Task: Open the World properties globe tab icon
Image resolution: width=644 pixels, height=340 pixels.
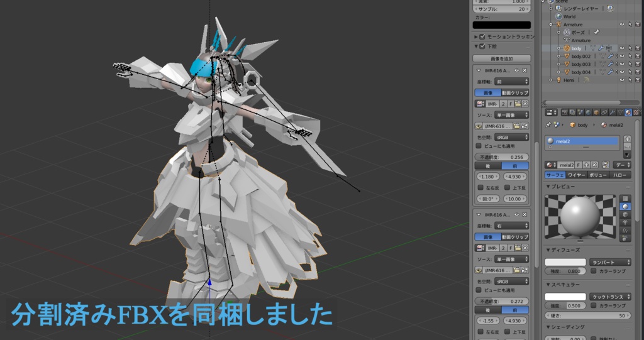Action: point(588,112)
